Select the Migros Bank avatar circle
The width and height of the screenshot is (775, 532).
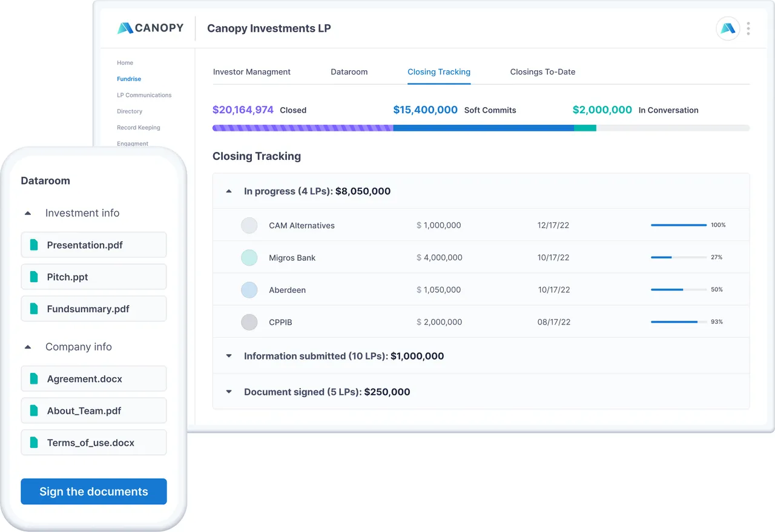point(249,258)
